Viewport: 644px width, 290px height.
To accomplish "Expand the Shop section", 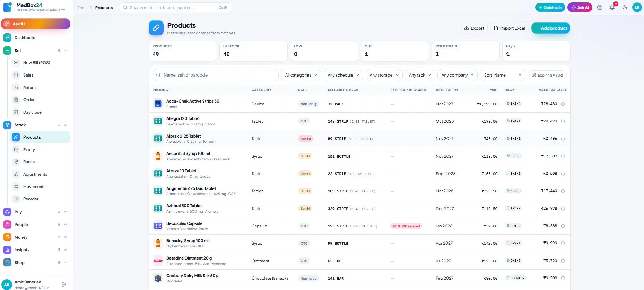I will (x=66, y=263).
